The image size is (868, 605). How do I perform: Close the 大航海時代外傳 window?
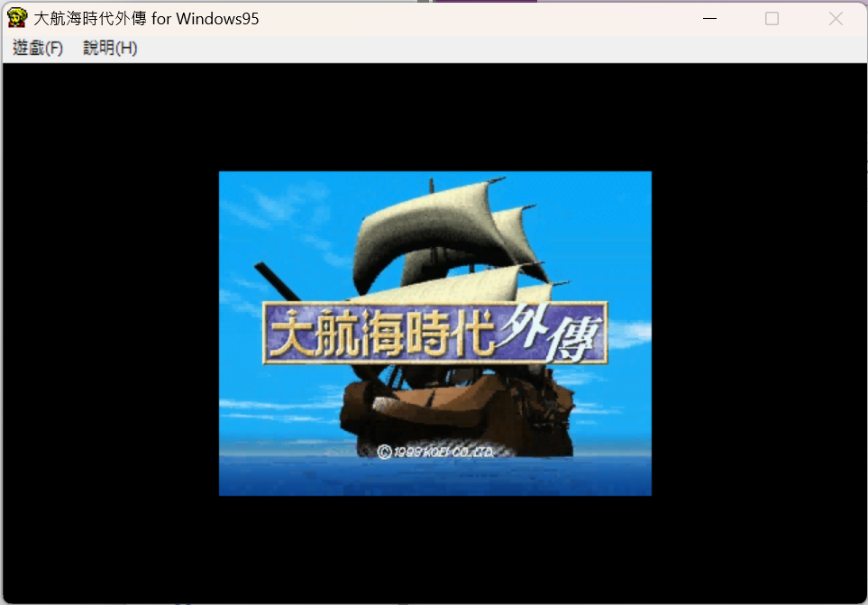click(x=836, y=18)
